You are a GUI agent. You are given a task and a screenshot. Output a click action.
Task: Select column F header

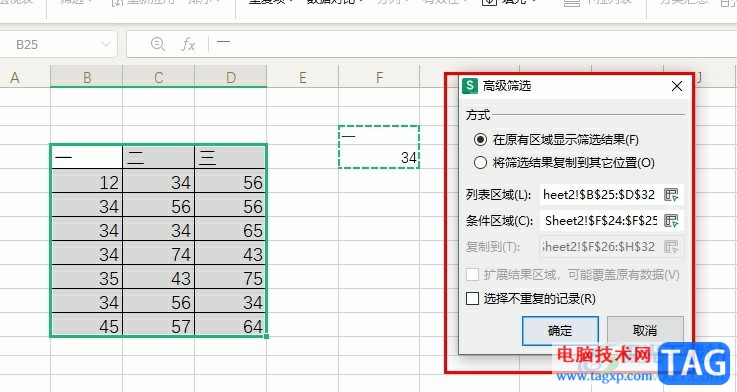379,77
